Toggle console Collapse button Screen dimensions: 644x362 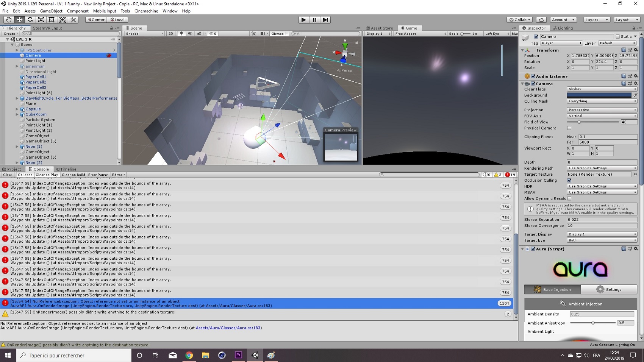pyautogui.click(x=25, y=175)
